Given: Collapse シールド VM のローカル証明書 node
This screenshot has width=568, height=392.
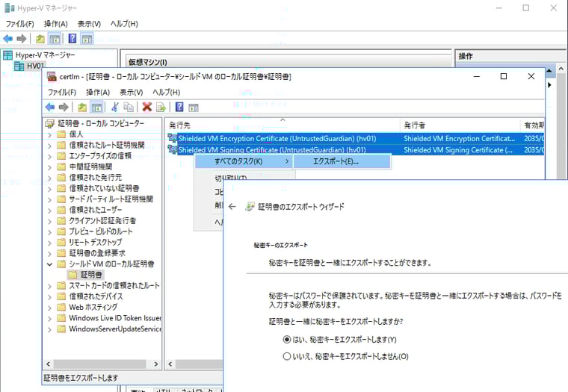Looking at the screenshot, I should pos(50,264).
